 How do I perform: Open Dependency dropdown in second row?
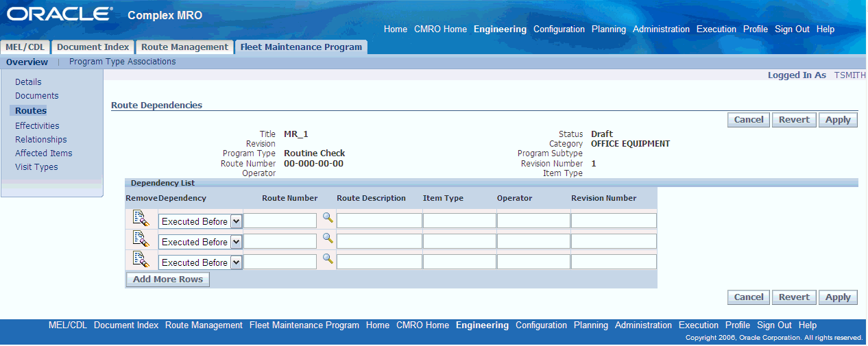[200, 242]
